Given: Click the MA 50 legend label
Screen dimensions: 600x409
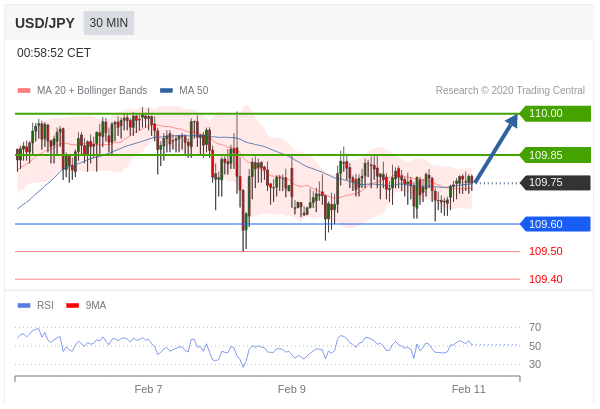Looking at the screenshot, I should (x=194, y=90).
